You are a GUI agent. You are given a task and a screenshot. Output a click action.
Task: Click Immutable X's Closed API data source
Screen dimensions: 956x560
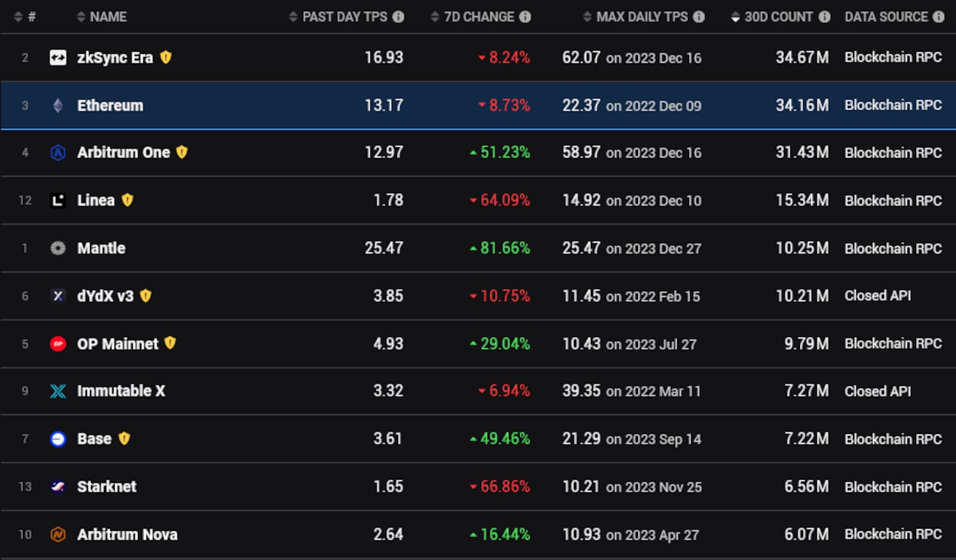[878, 391]
